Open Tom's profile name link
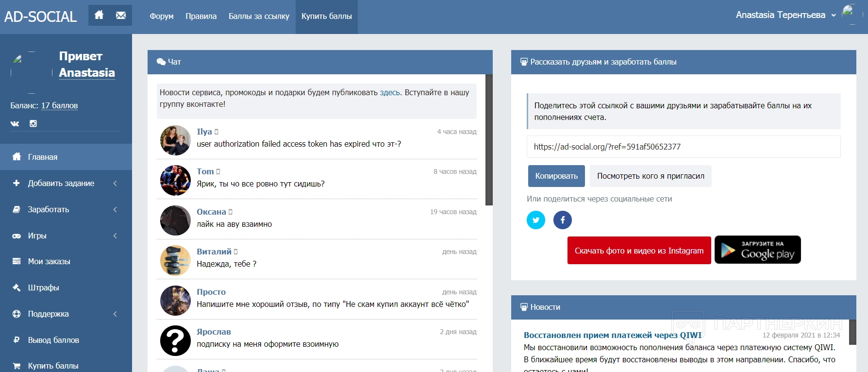The width and height of the screenshot is (868, 372). coord(205,171)
